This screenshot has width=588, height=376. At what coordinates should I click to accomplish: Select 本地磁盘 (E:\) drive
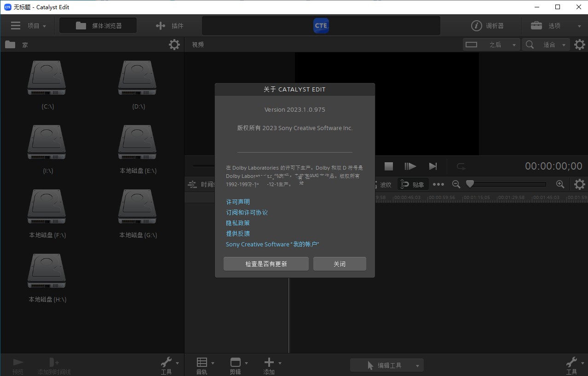(138, 149)
